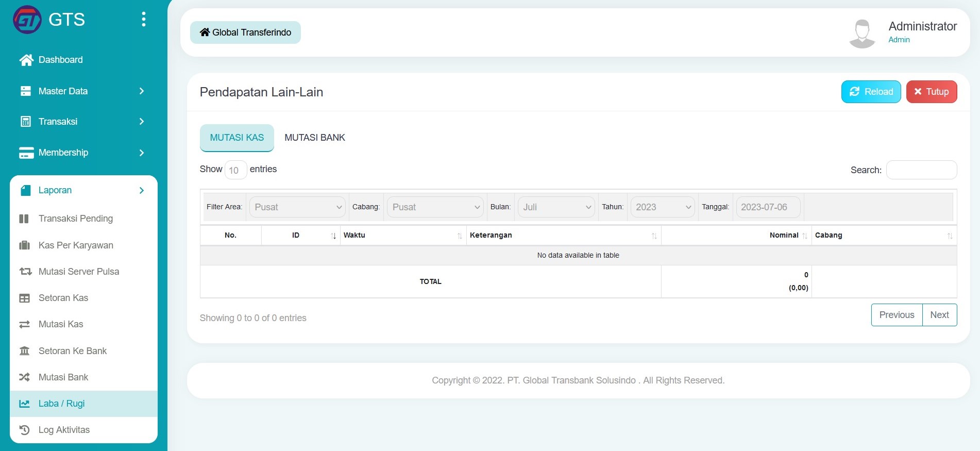Click the Transaksi Pending pause icon
This screenshot has height=451, width=980.
[24, 219]
